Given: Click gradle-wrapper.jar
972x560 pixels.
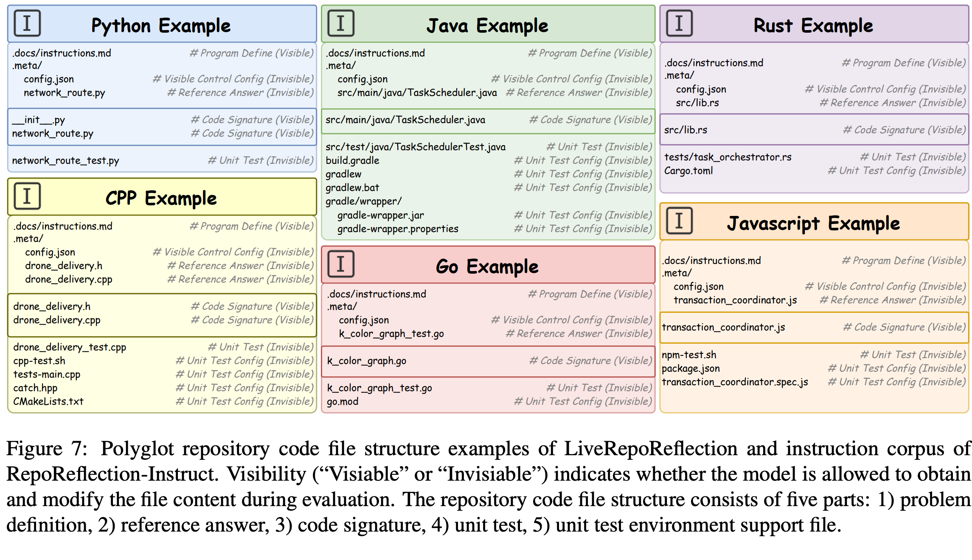Looking at the screenshot, I should pyautogui.click(x=381, y=216).
